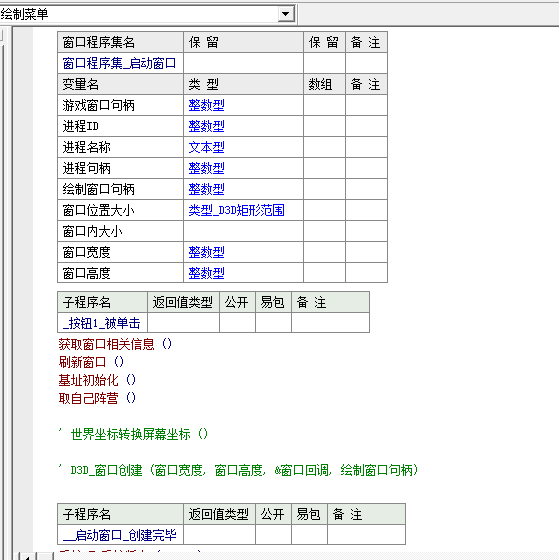The height and width of the screenshot is (560, 559).
Task: Click the code line 获取窗口相关信息 ()
Action: (115, 345)
